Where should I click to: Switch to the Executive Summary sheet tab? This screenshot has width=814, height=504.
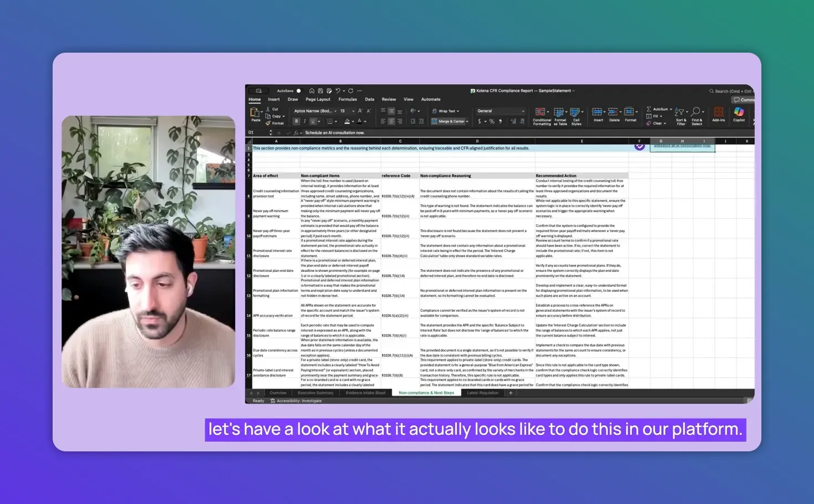point(316,393)
